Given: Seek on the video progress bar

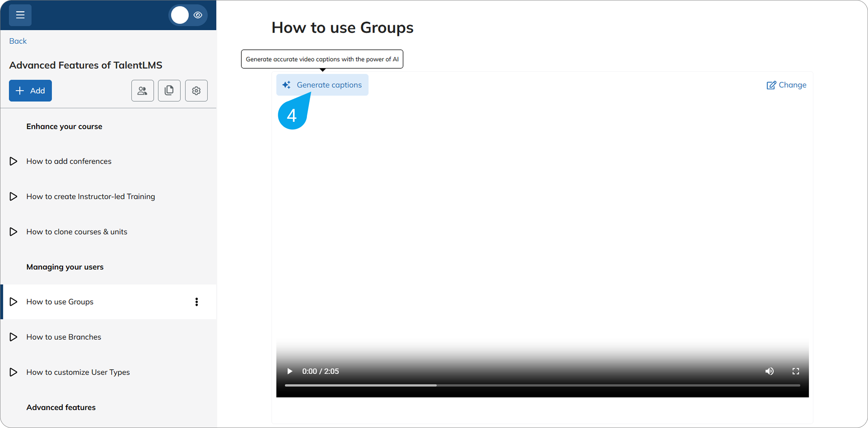Looking at the screenshot, I should (x=542, y=385).
